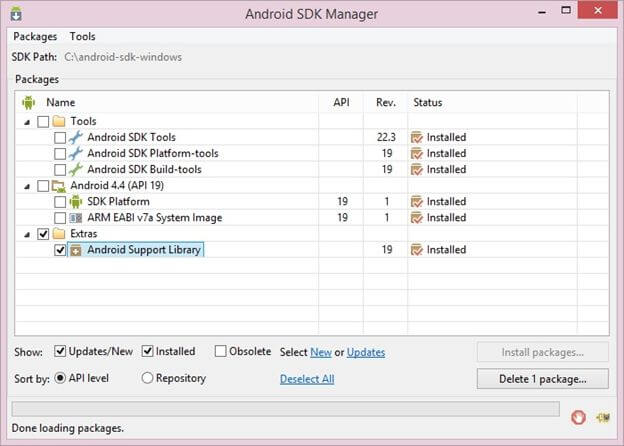The height and width of the screenshot is (446, 624).
Task: Click the loading progress bar
Action: tap(285, 409)
